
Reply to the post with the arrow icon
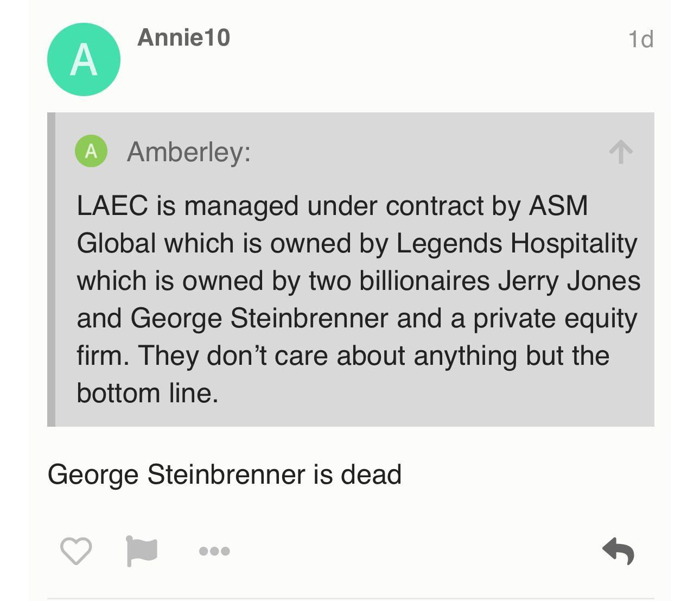coord(619,551)
